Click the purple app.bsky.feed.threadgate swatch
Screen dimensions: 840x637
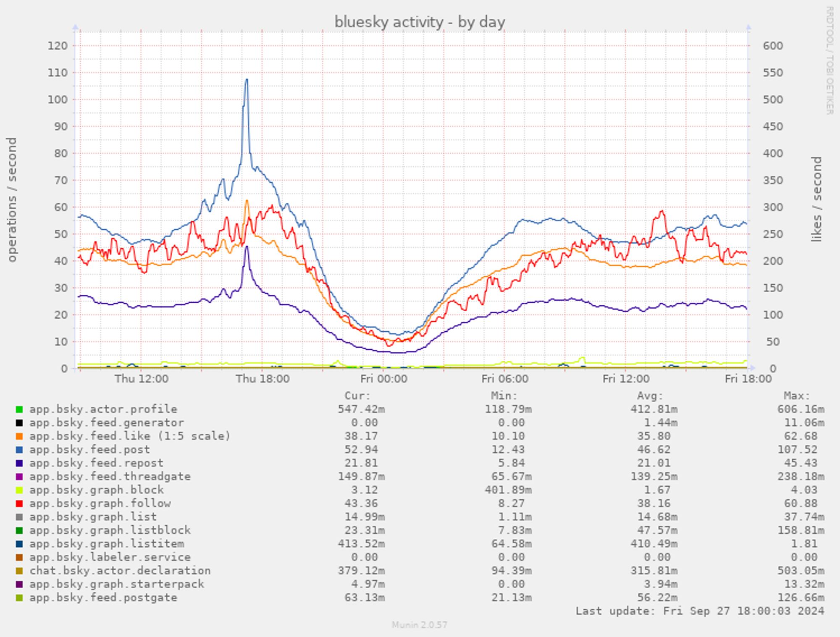click(19, 476)
